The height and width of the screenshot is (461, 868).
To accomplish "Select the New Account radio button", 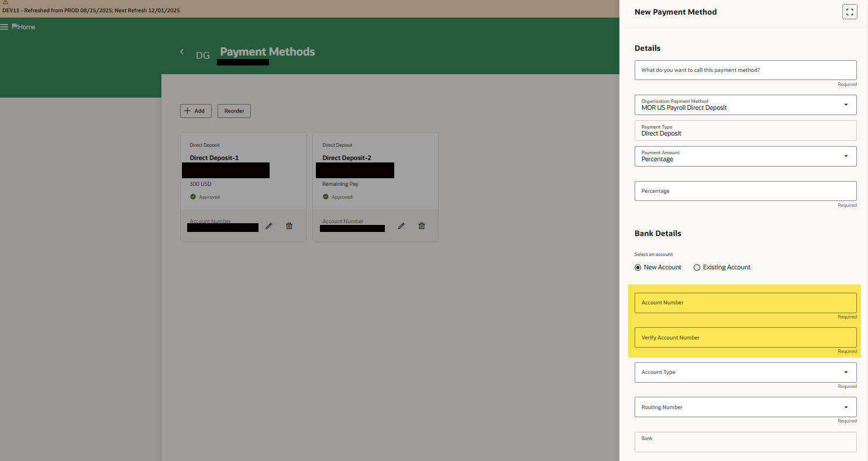I will 638,268.
